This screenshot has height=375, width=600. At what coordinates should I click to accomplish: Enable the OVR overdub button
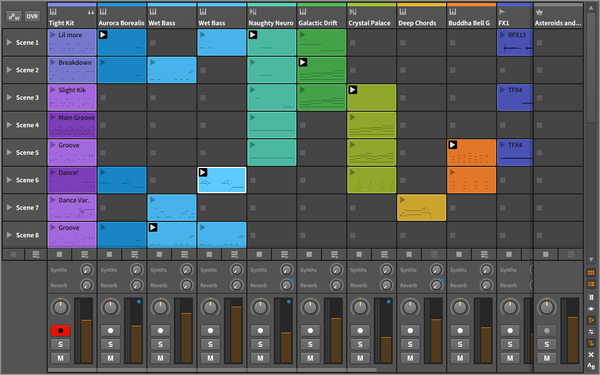[32, 16]
